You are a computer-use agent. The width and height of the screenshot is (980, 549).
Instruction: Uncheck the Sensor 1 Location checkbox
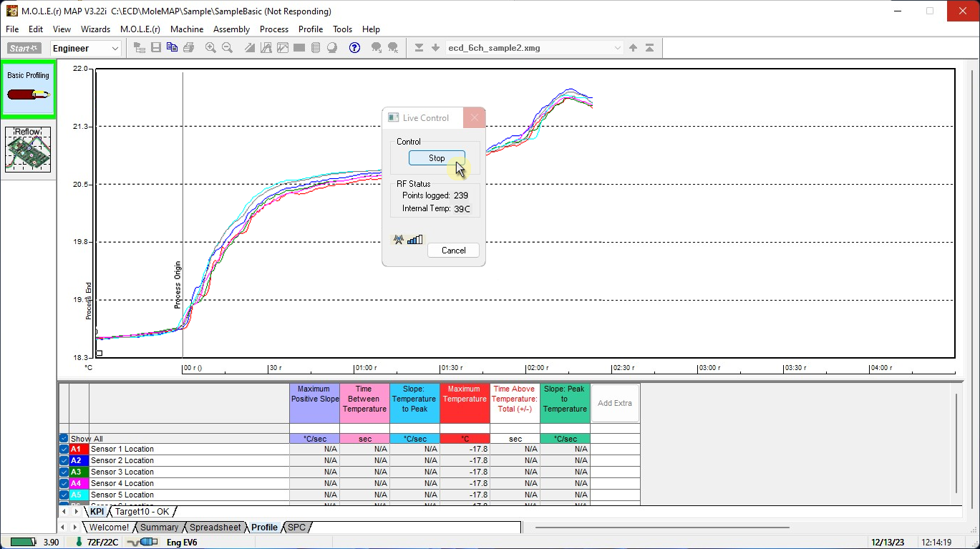(x=64, y=450)
